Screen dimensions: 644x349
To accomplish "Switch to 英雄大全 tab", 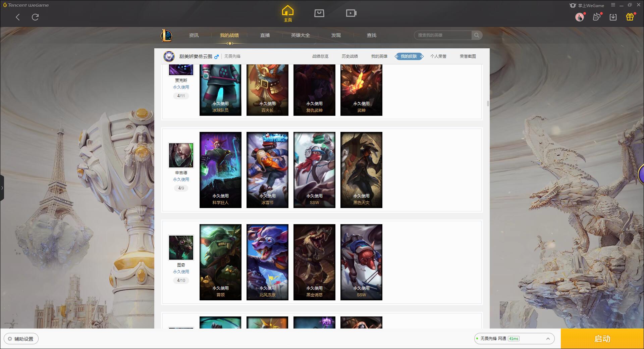I will pyautogui.click(x=301, y=35).
